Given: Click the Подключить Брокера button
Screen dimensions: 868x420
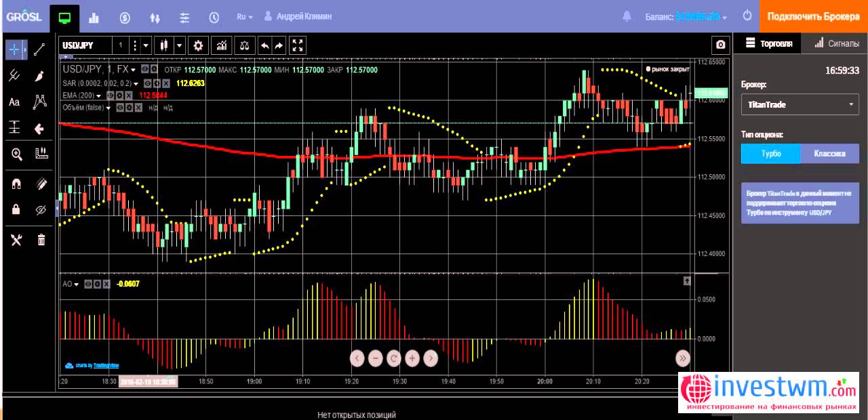Looking at the screenshot, I should click(x=814, y=16).
